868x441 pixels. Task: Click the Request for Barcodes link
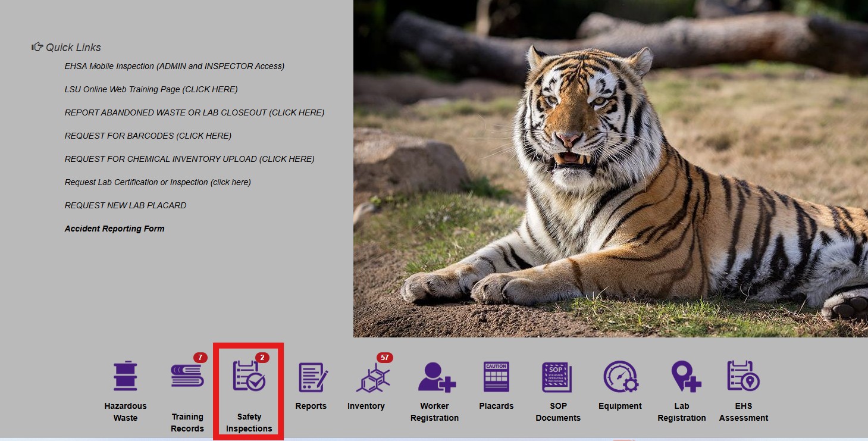148,136
